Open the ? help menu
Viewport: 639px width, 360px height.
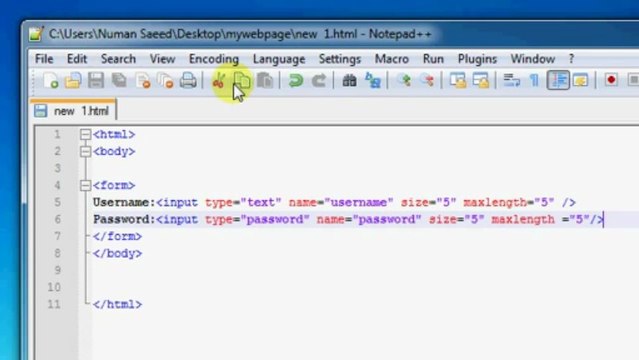click(x=571, y=59)
